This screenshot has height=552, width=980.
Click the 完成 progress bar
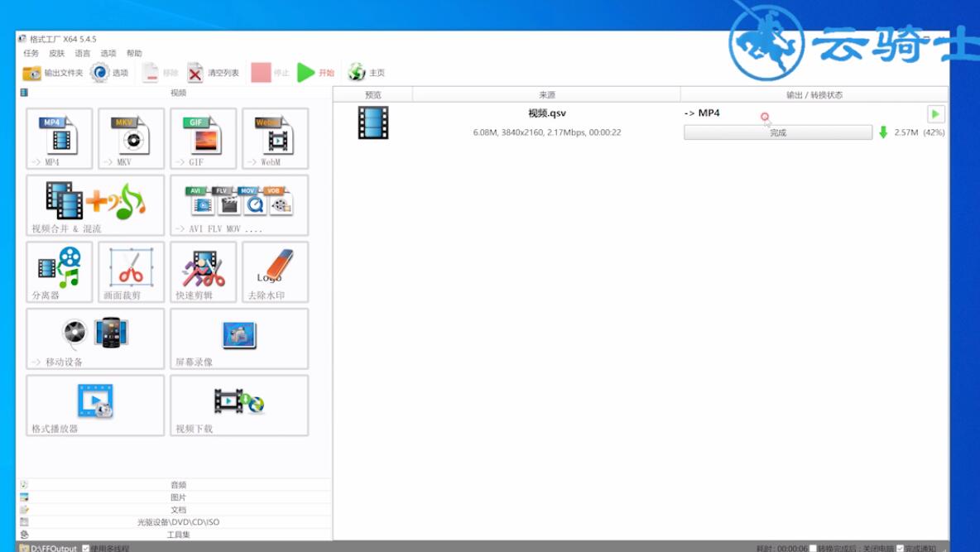(778, 132)
